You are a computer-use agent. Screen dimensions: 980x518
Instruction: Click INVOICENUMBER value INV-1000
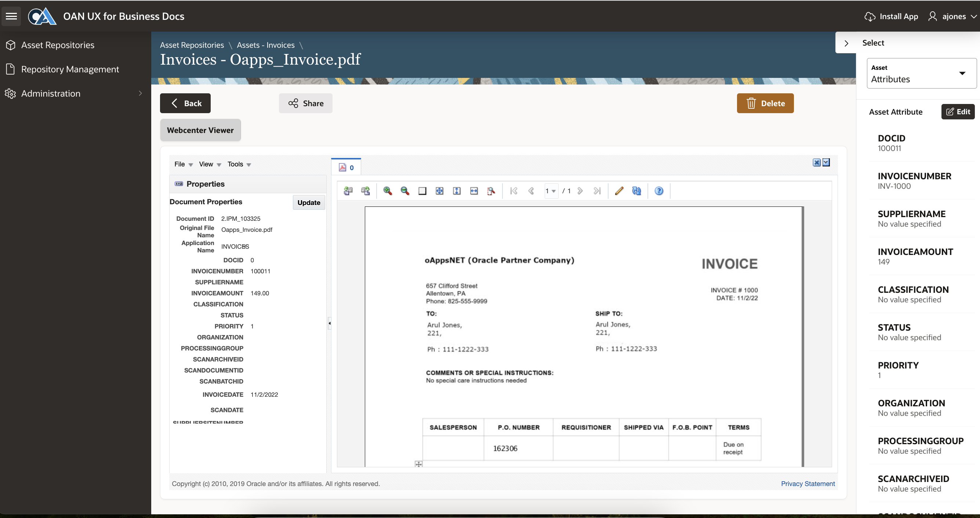point(894,186)
